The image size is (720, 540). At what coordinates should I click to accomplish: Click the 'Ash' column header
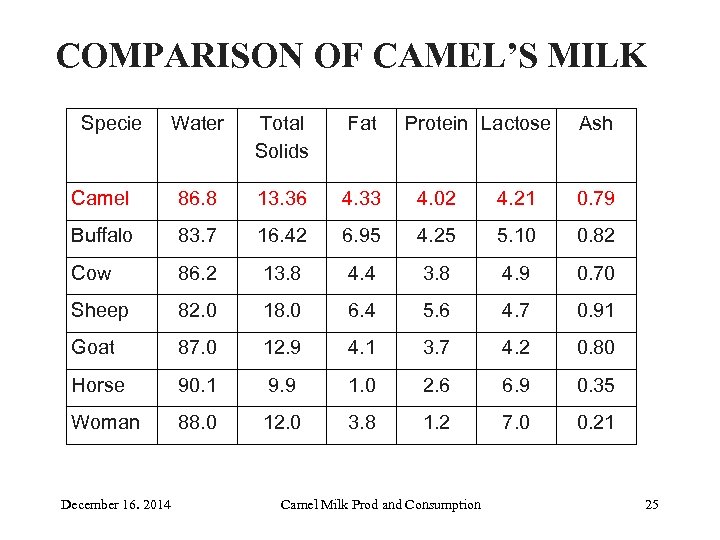tap(595, 124)
